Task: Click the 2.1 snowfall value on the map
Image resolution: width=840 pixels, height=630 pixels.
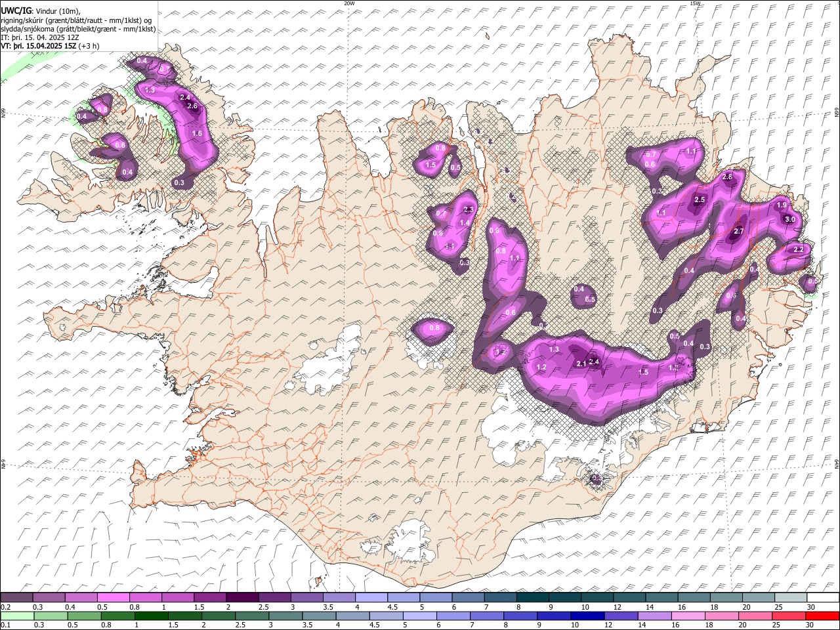Action: pos(581,364)
